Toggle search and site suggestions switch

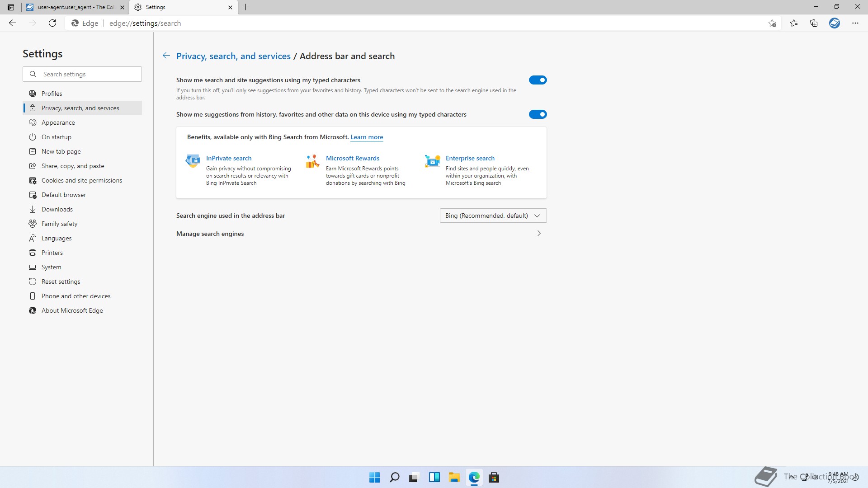pos(538,80)
